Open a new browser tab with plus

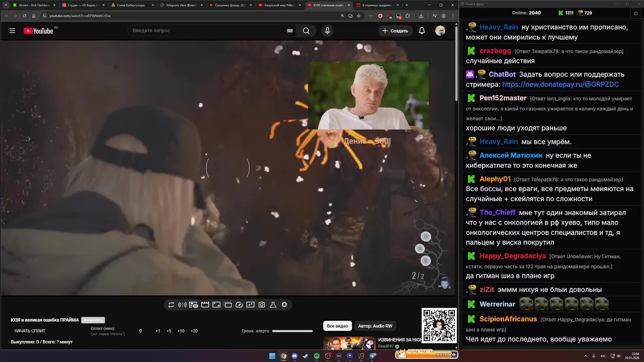pos(407,5)
